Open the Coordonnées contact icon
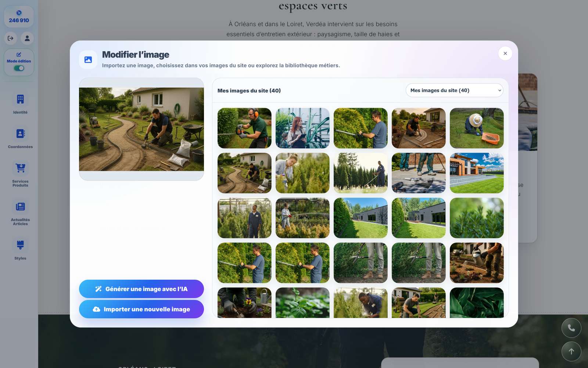Image resolution: width=588 pixels, height=368 pixels. click(x=20, y=134)
